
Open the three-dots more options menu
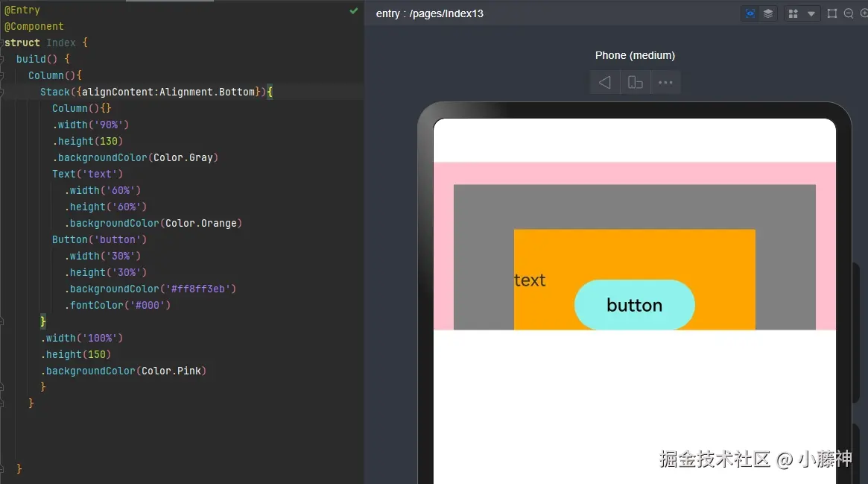(x=665, y=83)
